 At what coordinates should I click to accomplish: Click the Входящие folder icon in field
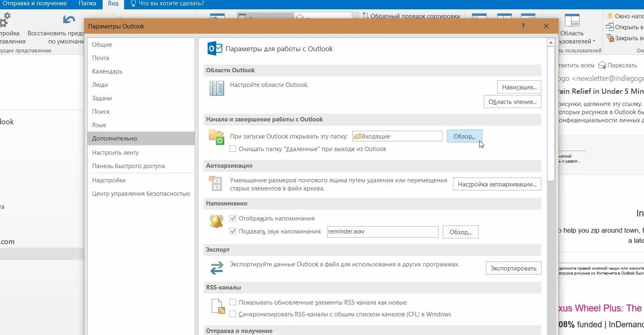(x=357, y=136)
